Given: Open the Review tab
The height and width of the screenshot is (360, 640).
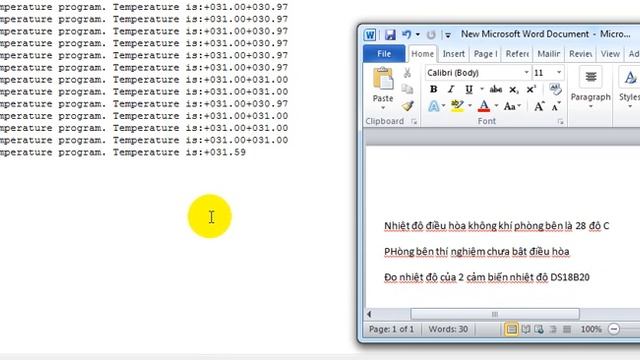Looking at the screenshot, I should [580, 54].
